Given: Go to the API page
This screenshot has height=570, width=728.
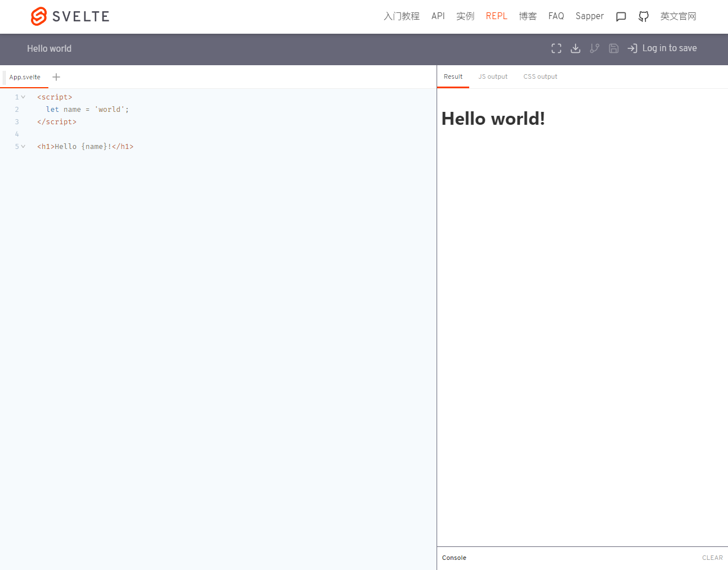Looking at the screenshot, I should pyautogui.click(x=438, y=16).
